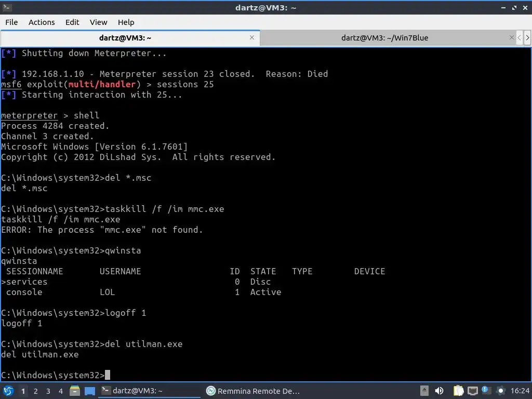Click the 'logoff 1' prompt command
532x399 pixels.
[x=125, y=313]
